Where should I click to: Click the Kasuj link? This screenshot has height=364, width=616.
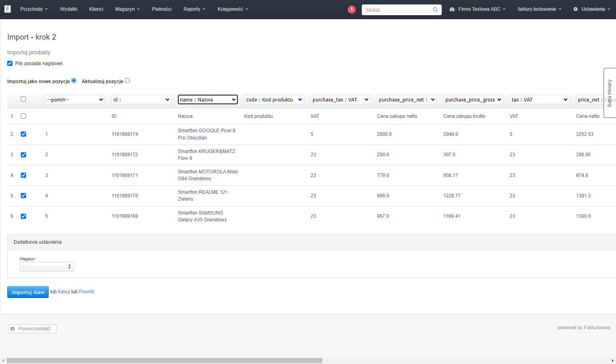(64, 292)
